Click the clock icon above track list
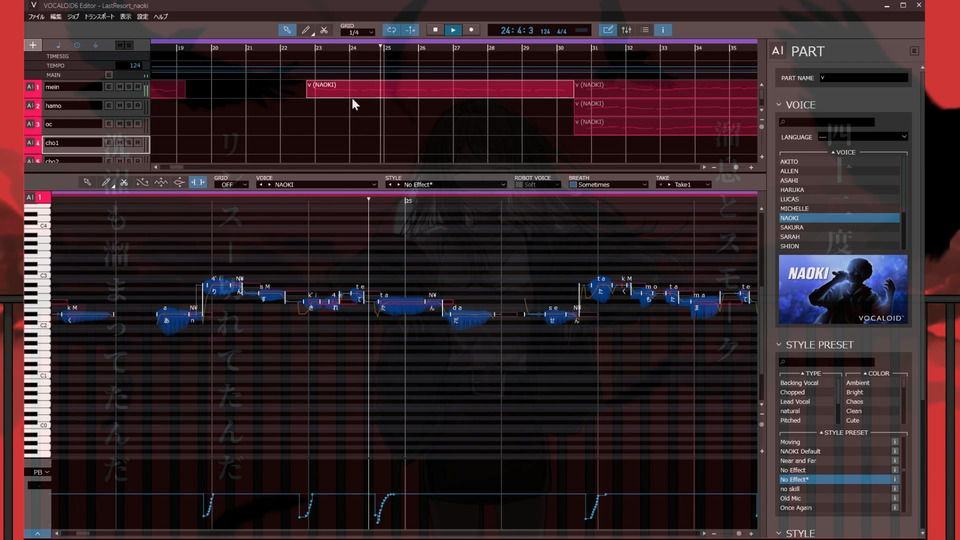 click(x=77, y=45)
